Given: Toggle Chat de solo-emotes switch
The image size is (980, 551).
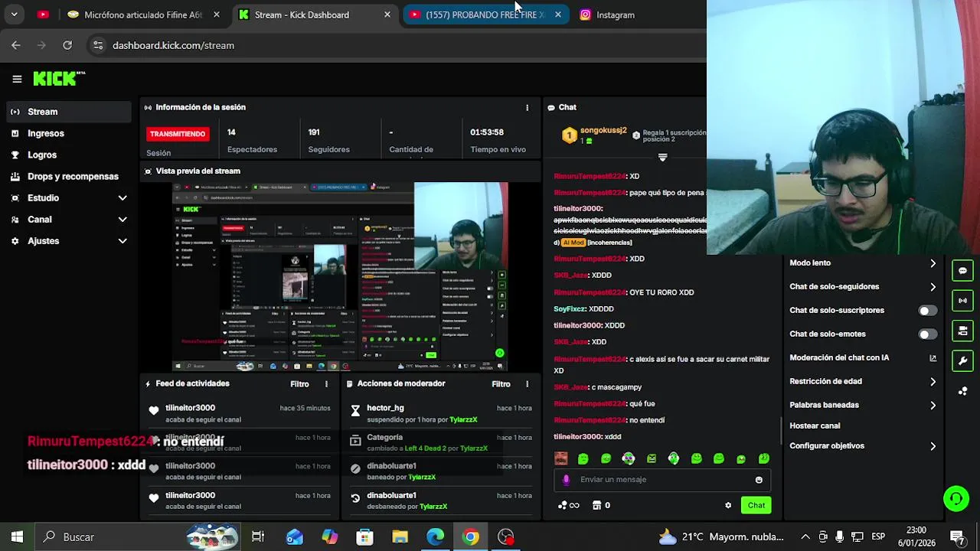Looking at the screenshot, I should (927, 334).
